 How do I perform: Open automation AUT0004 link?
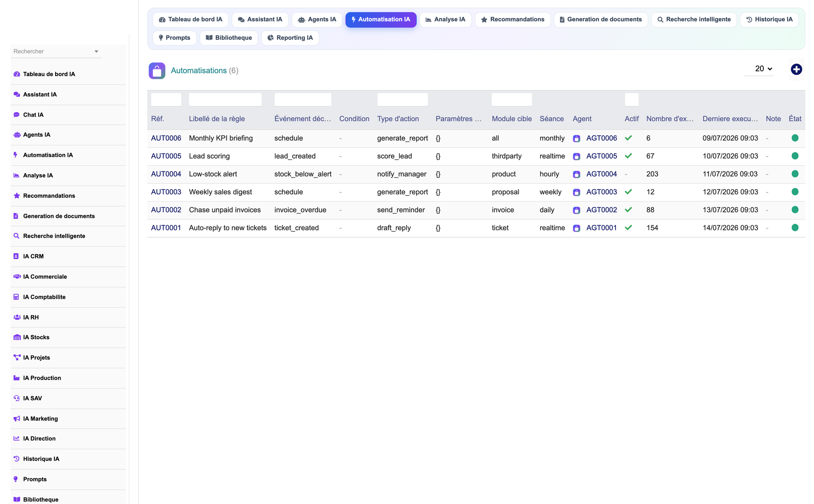[166, 174]
